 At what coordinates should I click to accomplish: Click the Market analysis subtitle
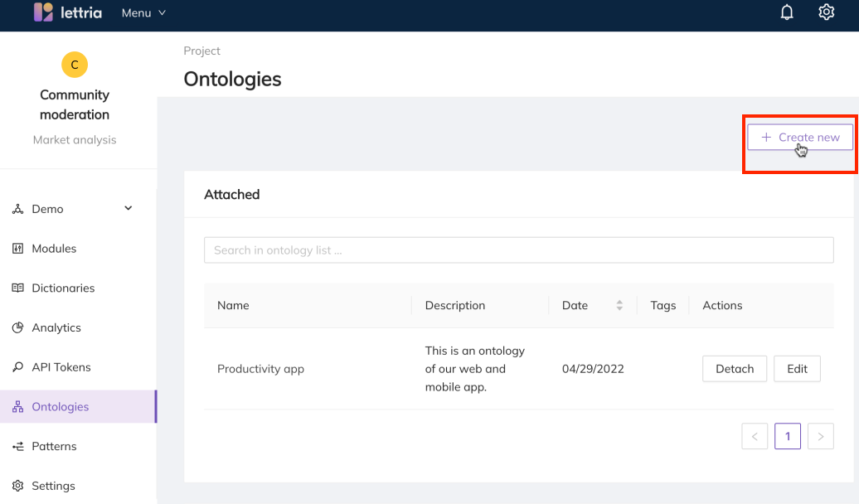(75, 140)
